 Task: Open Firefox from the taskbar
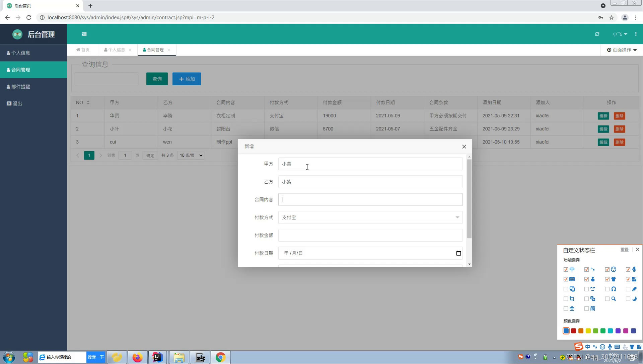tap(137, 357)
